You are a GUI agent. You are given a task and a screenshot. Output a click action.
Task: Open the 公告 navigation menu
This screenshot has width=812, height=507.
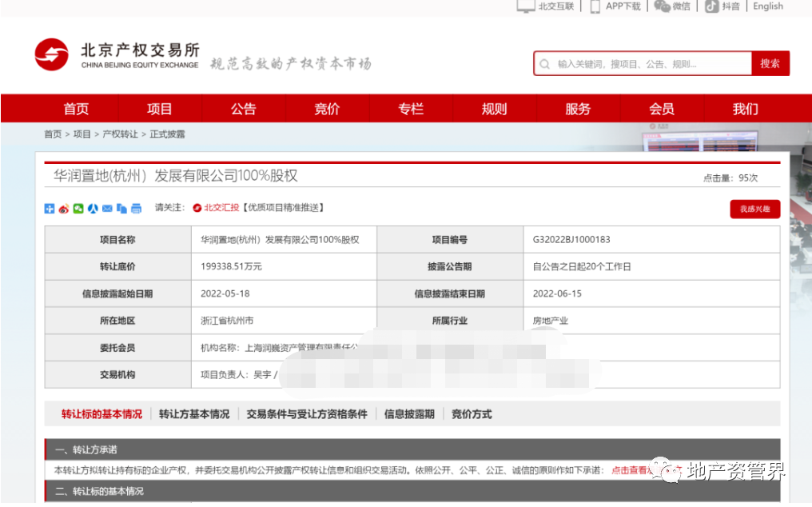coord(244,108)
